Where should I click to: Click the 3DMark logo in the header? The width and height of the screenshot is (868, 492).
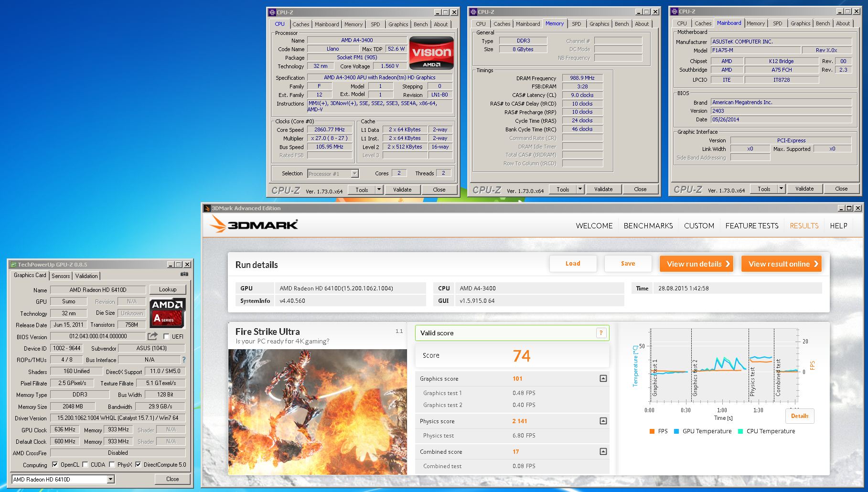[x=254, y=224]
